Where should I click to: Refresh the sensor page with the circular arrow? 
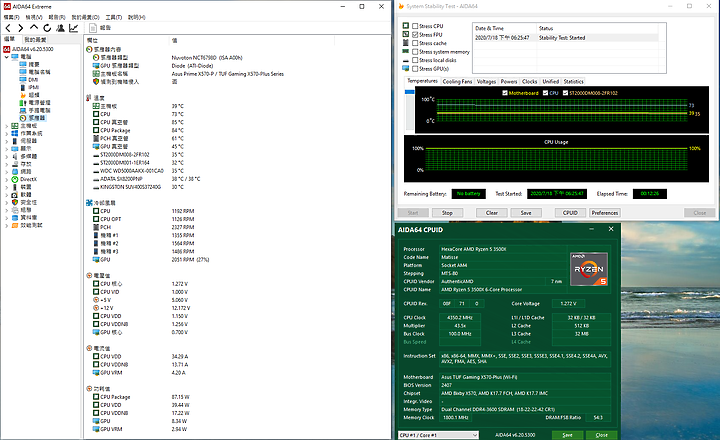coord(47,28)
